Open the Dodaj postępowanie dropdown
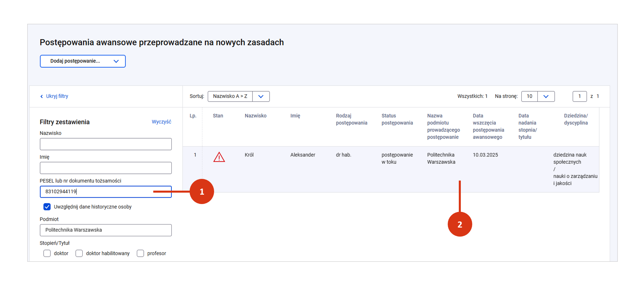 [x=83, y=61]
